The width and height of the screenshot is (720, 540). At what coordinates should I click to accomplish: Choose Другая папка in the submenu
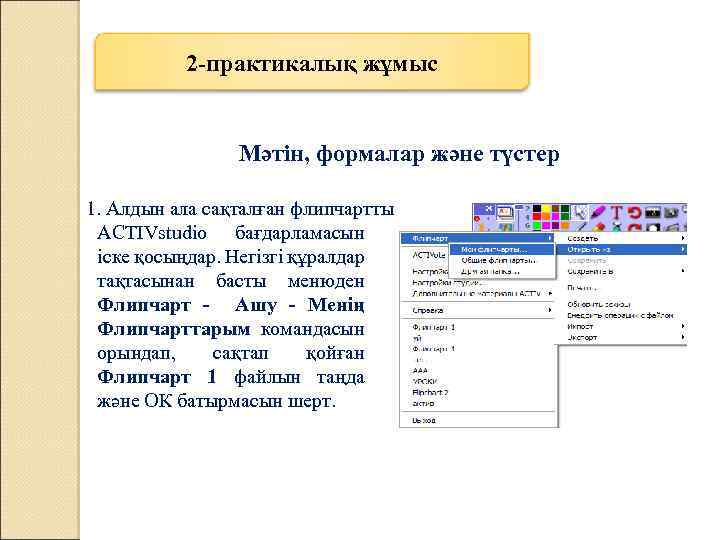click(501, 271)
